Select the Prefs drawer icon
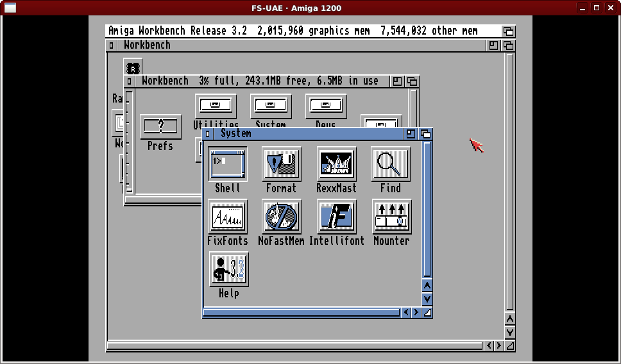The image size is (621, 364). click(x=160, y=127)
